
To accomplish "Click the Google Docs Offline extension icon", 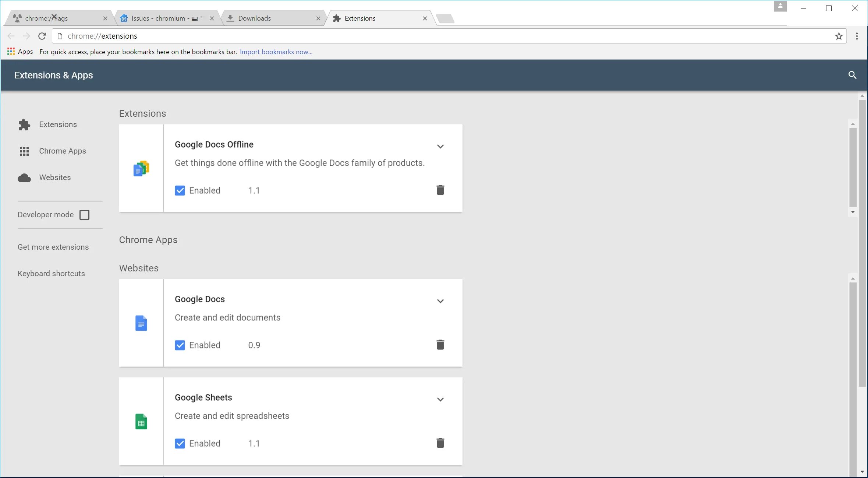I will point(141,168).
